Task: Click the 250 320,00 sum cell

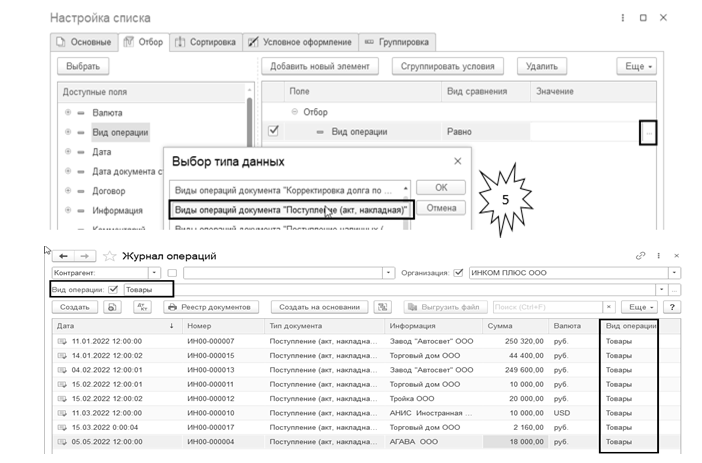Action: click(516, 341)
